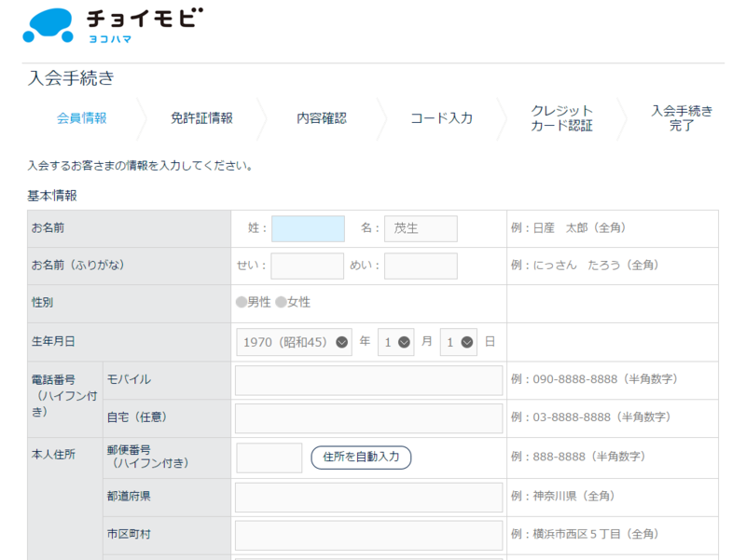Click the せい furigana input field
The width and height of the screenshot is (746, 560).
point(309,266)
